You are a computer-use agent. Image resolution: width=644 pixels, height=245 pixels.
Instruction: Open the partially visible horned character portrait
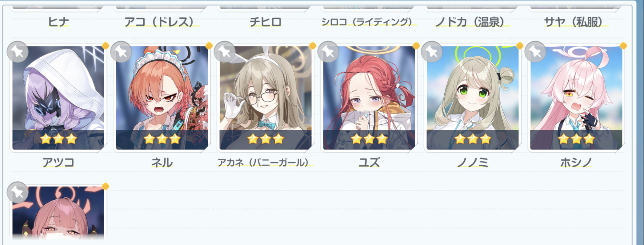pyautogui.click(x=58, y=213)
